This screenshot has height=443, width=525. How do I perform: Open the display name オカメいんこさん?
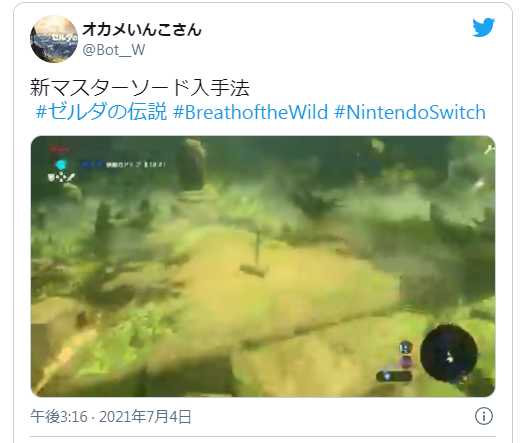tap(142, 29)
